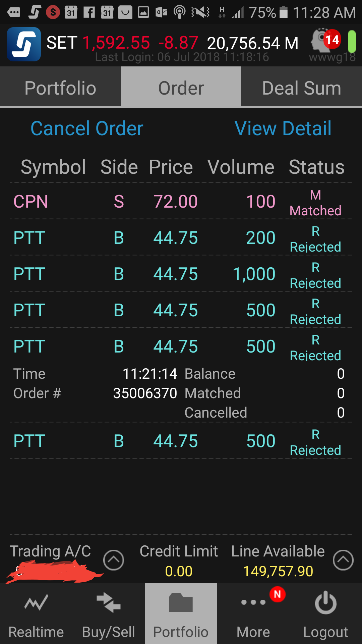
Task: Tap the battery icon in the status bar
Action: click(284, 13)
